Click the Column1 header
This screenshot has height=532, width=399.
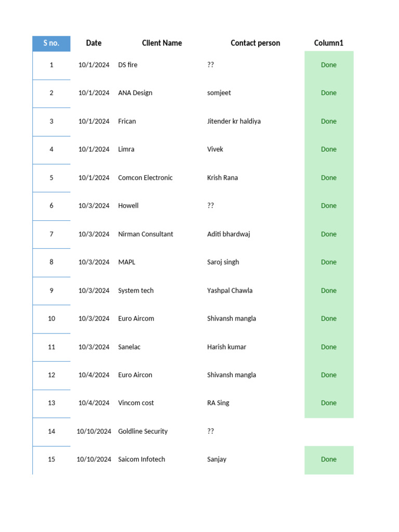[x=328, y=43]
